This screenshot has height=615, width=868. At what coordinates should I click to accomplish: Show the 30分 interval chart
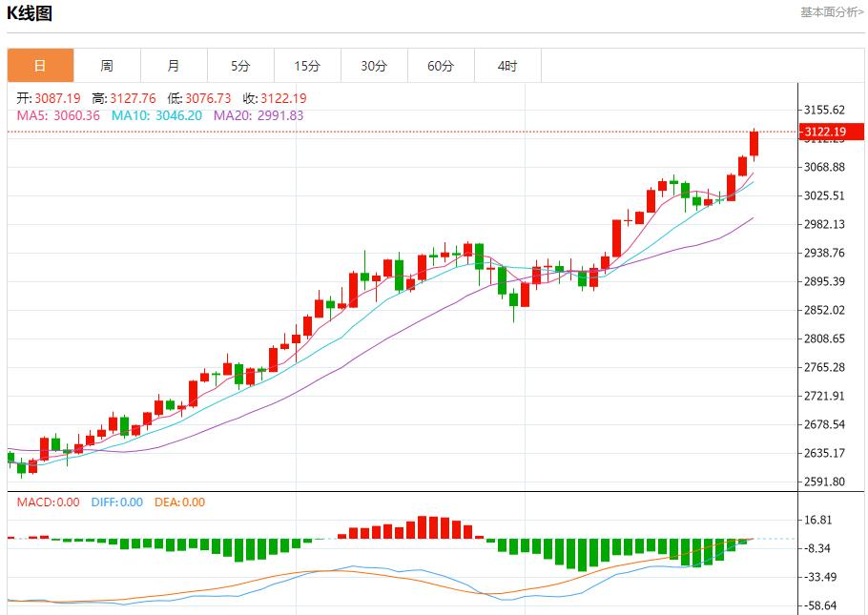[x=374, y=66]
